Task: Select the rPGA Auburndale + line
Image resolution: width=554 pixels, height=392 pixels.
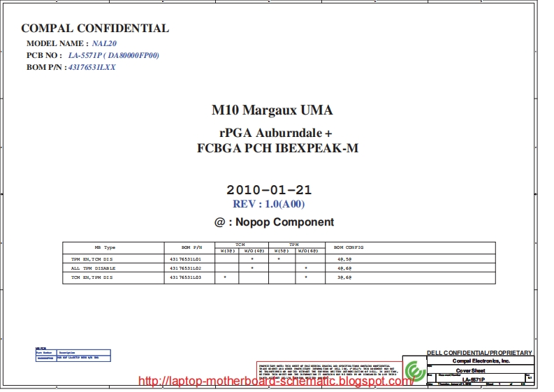Action: coord(275,133)
